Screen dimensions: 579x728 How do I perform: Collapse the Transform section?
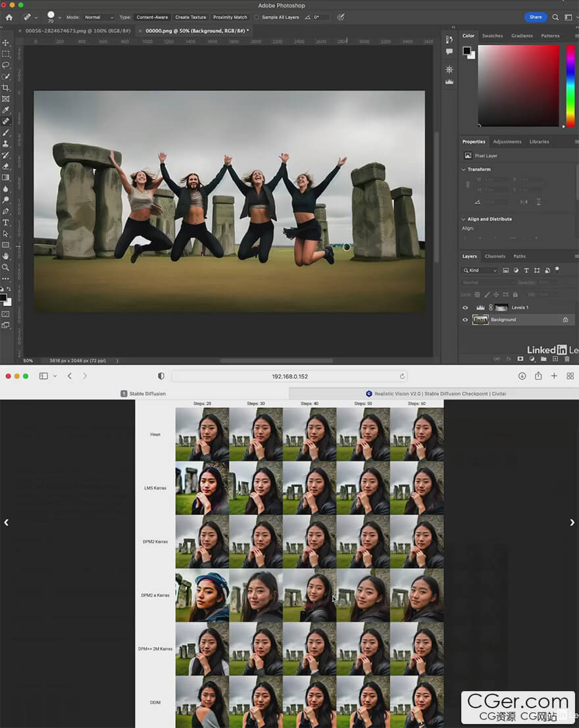coord(463,170)
